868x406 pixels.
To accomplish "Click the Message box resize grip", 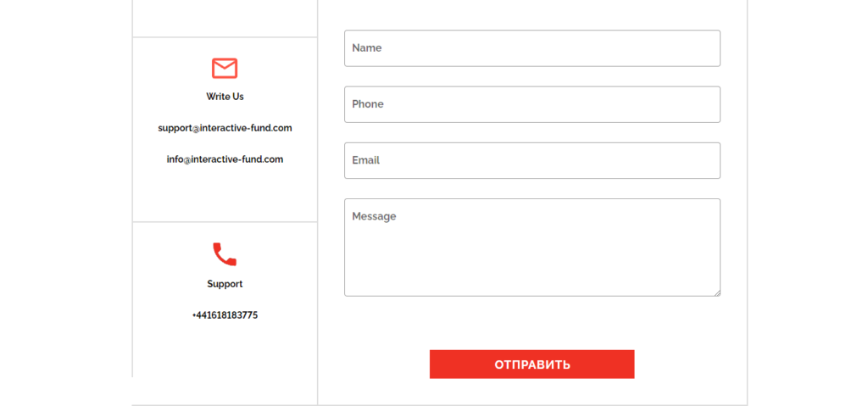I will (717, 293).
